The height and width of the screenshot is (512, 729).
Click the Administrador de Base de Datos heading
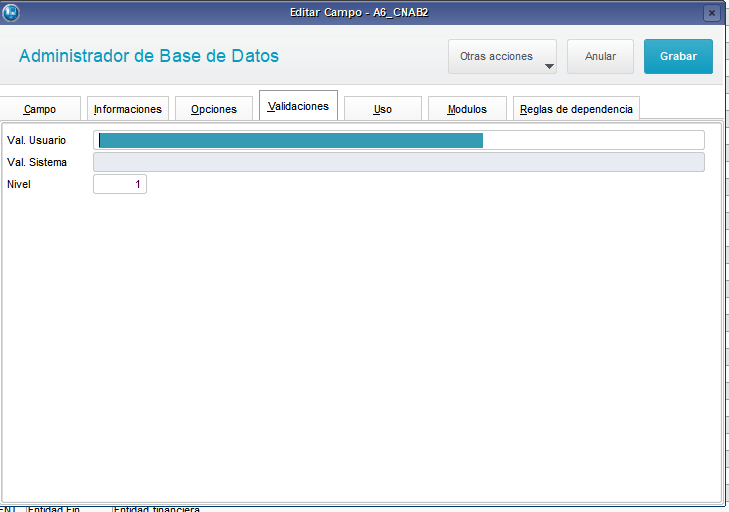pyautogui.click(x=149, y=56)
